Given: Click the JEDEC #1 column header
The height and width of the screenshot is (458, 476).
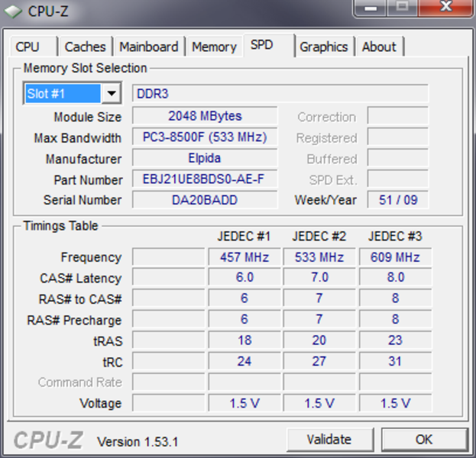Looking at the screenshot, I should click(244, 237).
